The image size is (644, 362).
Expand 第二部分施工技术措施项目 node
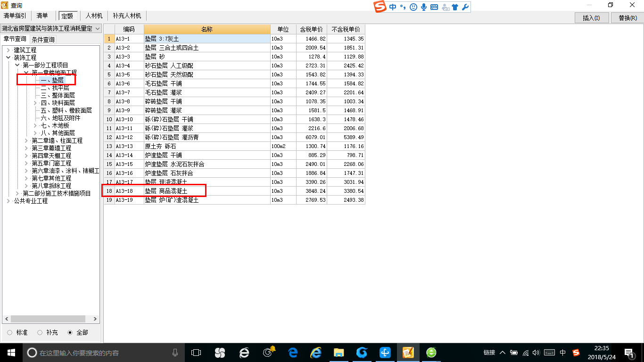(17, 193)
